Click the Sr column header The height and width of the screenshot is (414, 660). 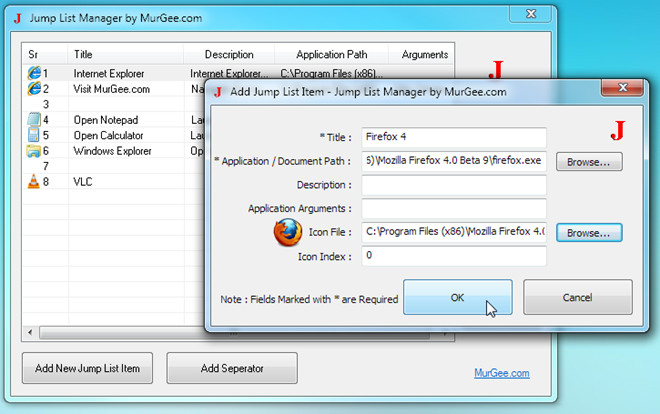tap(45, 54)
